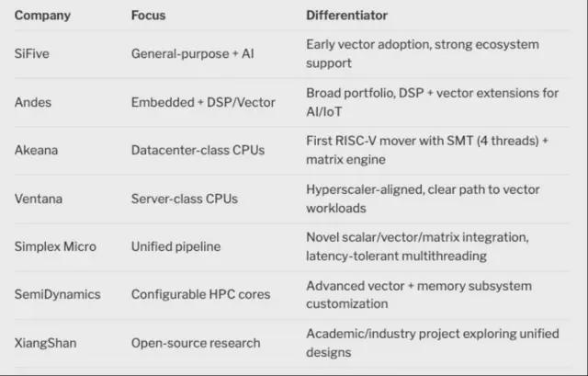This screenshot has height=376, width=588.
Task: Select the Open-source research cell
Action: [194, 342]
